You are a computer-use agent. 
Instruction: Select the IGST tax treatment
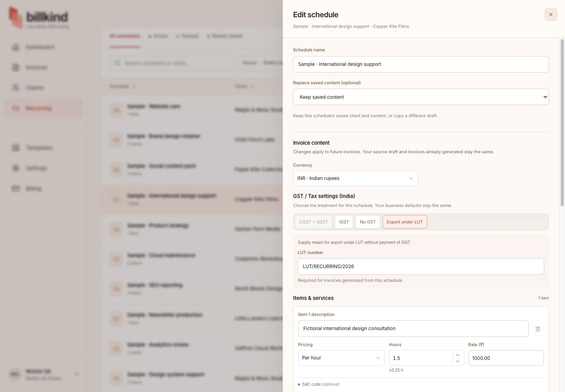click(x=344, y=222)
